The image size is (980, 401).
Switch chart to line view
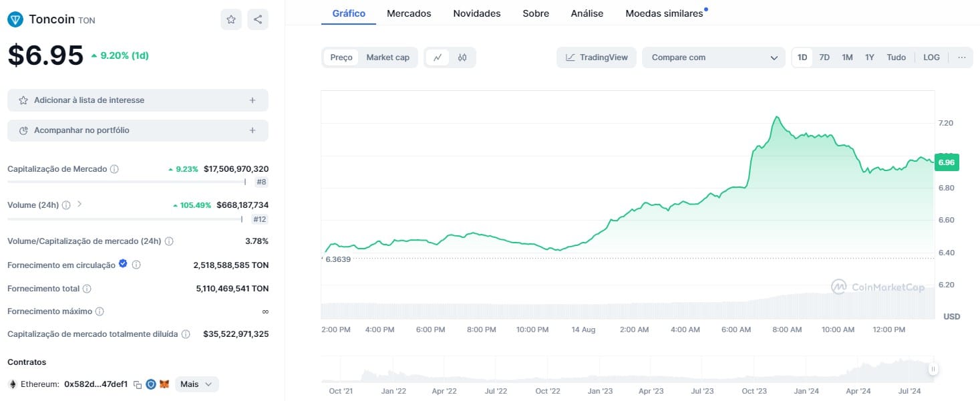[438, 57]
